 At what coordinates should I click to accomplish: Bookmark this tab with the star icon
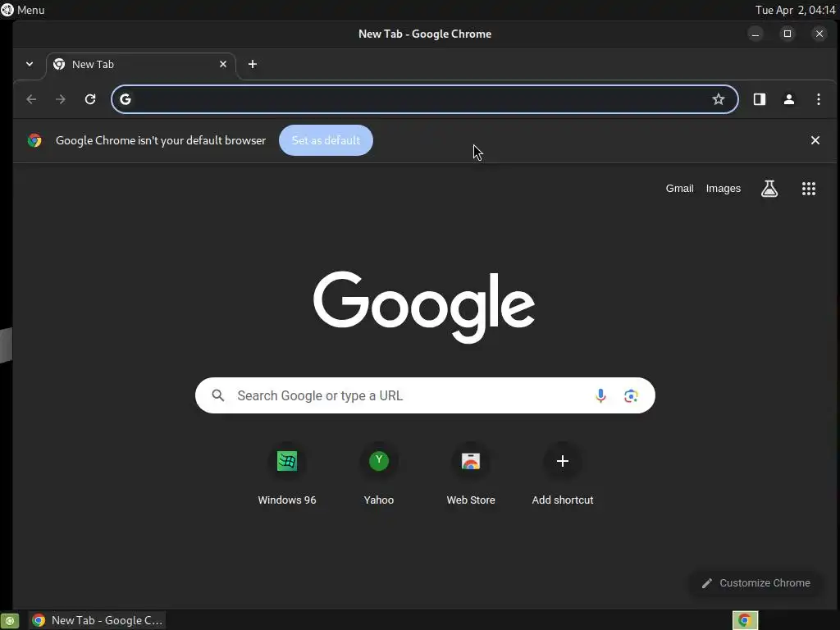(719, 99)
